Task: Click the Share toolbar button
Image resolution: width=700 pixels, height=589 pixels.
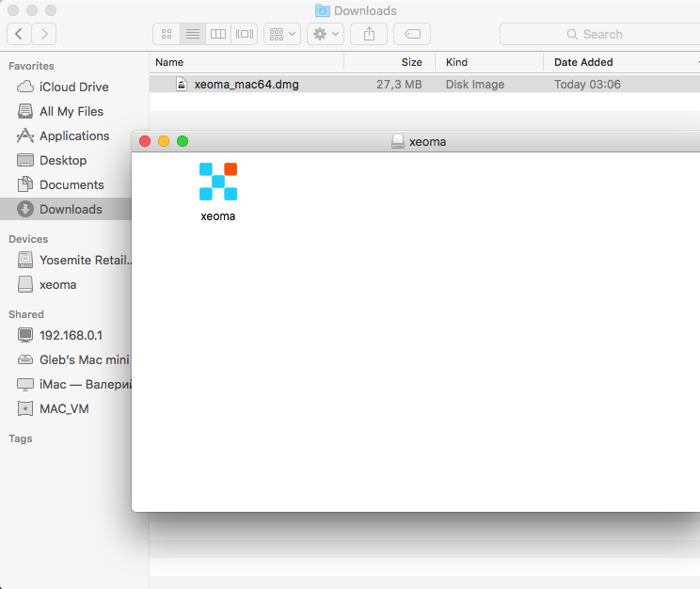Action: [369, 34]
